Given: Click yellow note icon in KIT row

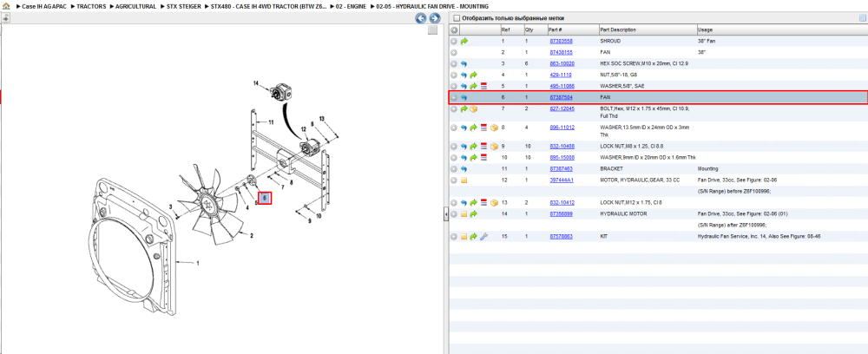Looking at the screenshot, I should (464, 237).
